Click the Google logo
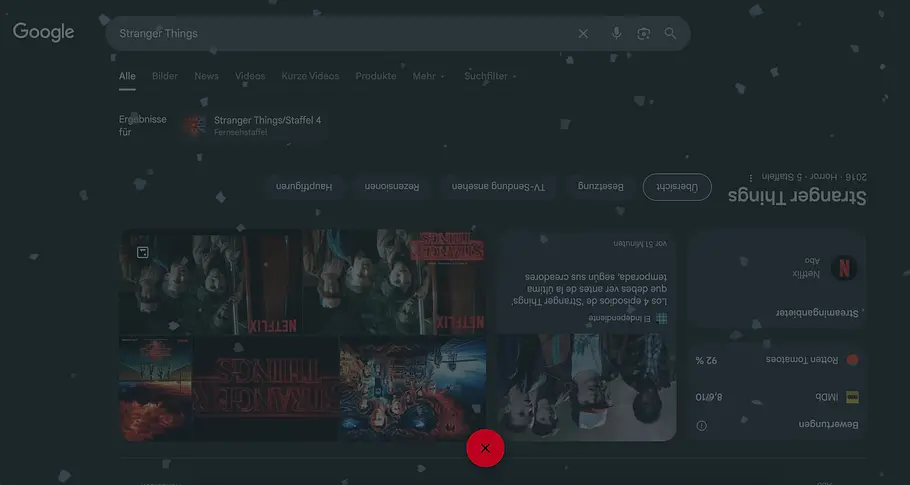 [x=44, y=32]
